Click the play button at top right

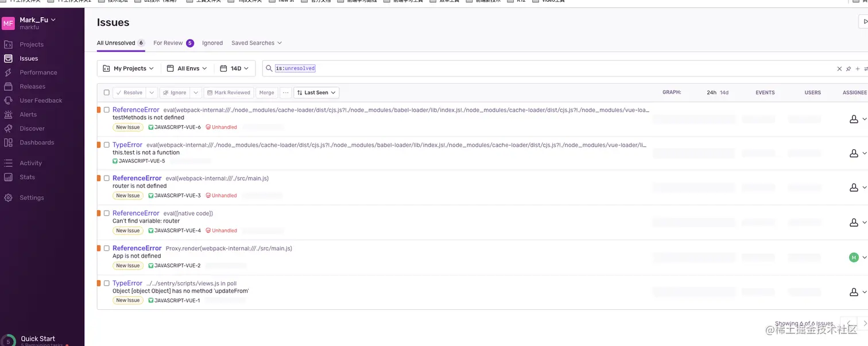(864, 22)
